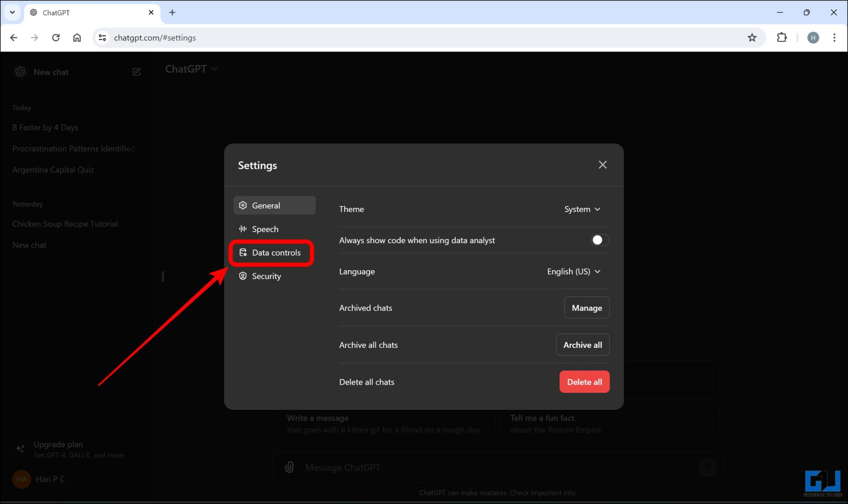The image size is (848, 504).
Task: Toggle Always show code when using data analyst
Action: (x=599, y=240)
